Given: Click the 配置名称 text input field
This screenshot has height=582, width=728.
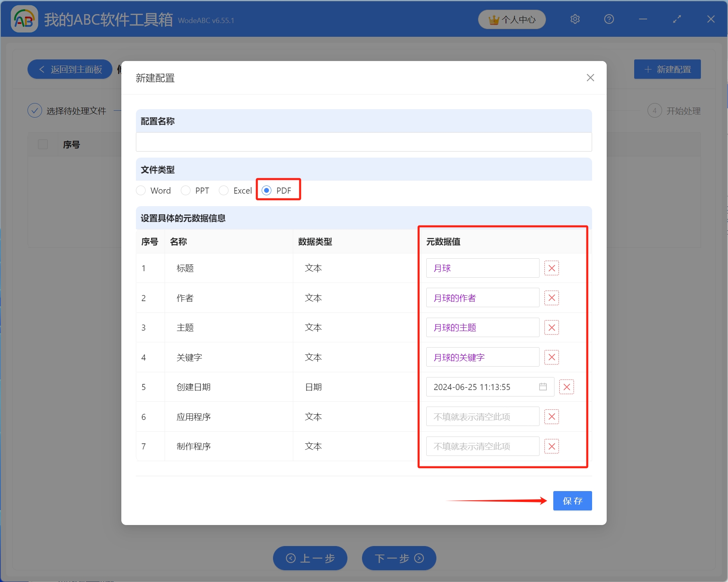Looking at the screenshot, I should (364, 142).
